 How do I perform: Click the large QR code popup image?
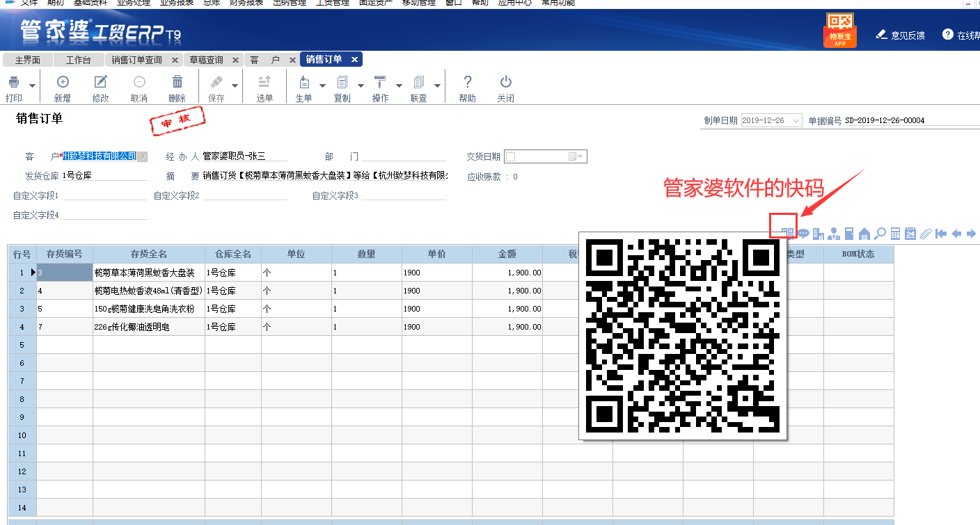[683, 336]
